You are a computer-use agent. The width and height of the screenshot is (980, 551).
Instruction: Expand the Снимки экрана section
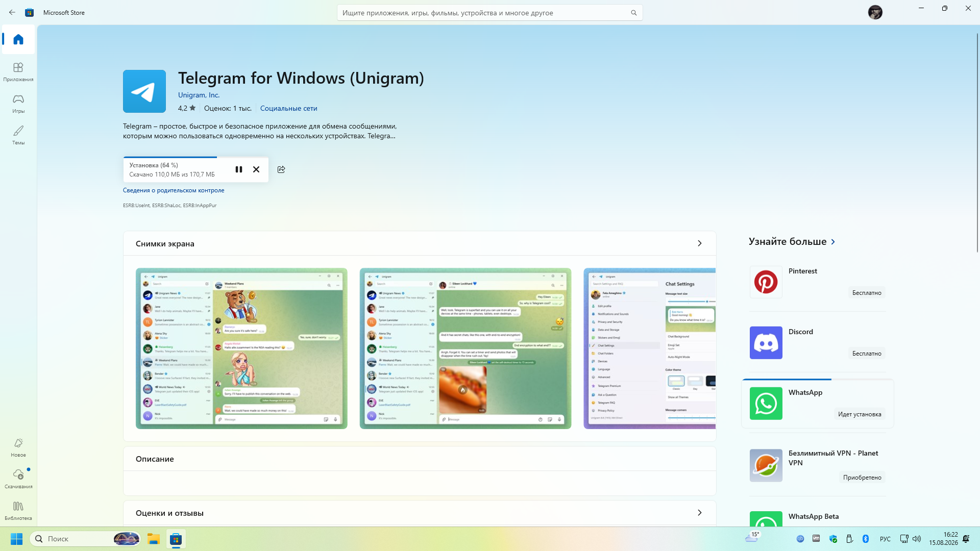point(699,243)
